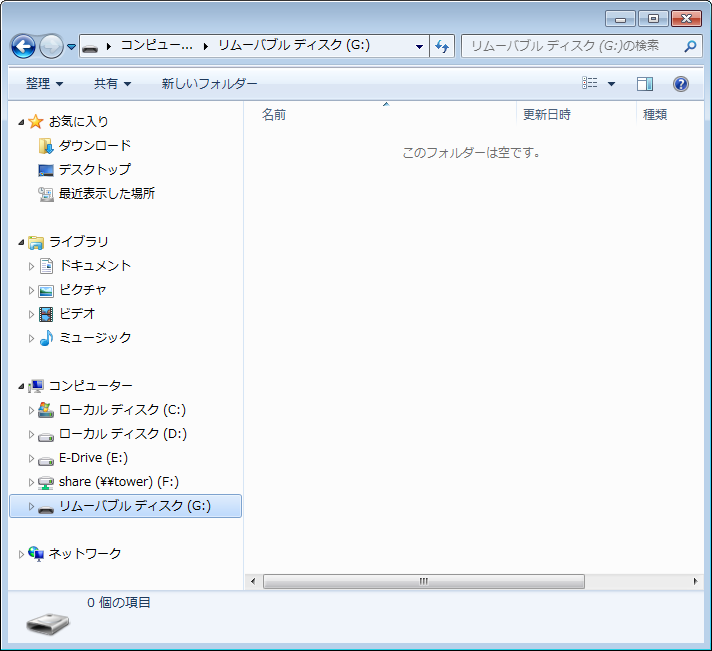
Task: Toggle the preview pane icon
Action: (x=645, y=84)
